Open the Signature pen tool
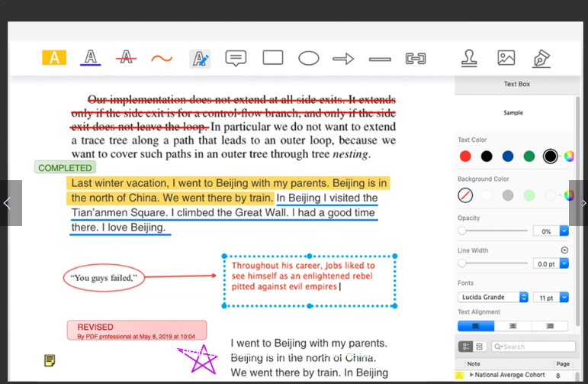 [x=541, y=59]
